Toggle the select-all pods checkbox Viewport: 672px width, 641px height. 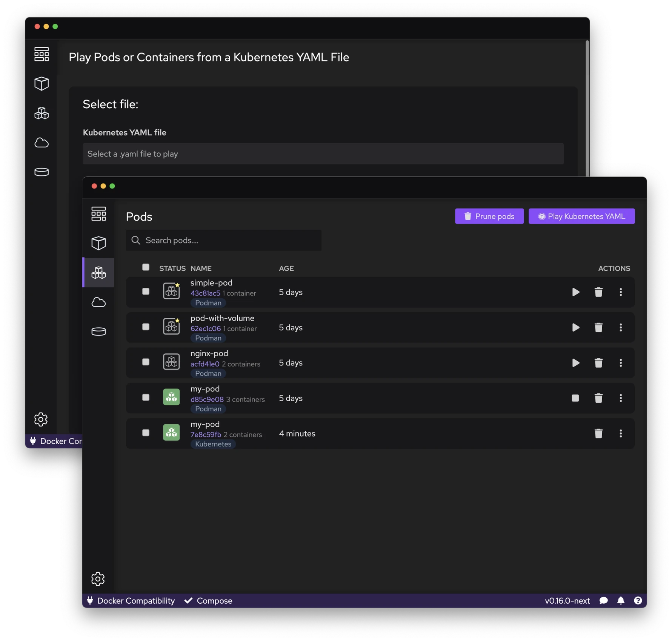click(x=146, y=267)
